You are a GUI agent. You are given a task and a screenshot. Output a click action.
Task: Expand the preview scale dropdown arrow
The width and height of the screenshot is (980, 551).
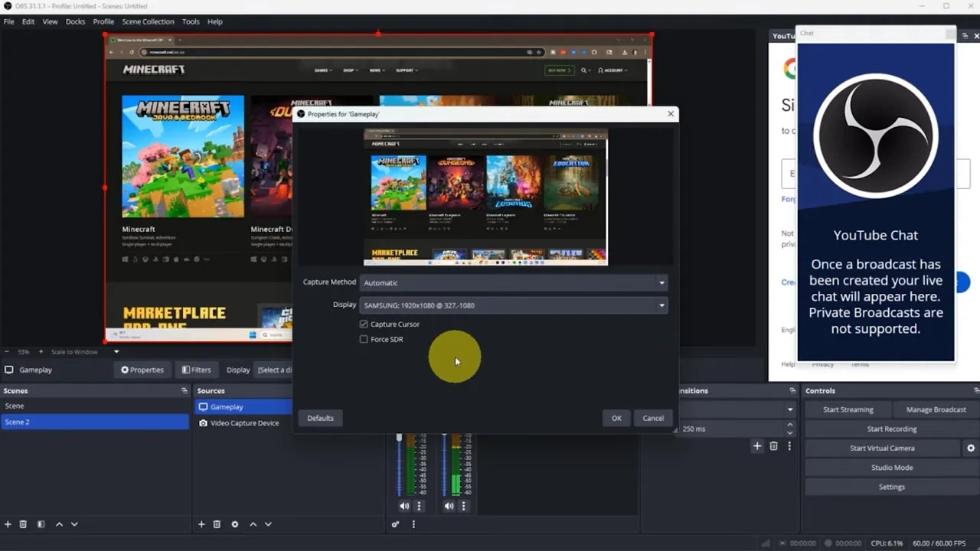pyautogui.click(x=116, y=352)
